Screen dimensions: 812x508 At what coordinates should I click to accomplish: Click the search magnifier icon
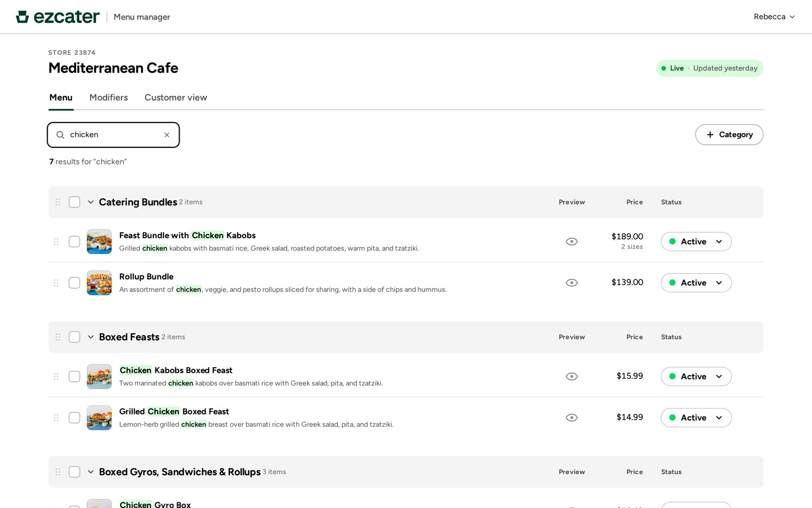pyautogui.click(x=60, y=135)
